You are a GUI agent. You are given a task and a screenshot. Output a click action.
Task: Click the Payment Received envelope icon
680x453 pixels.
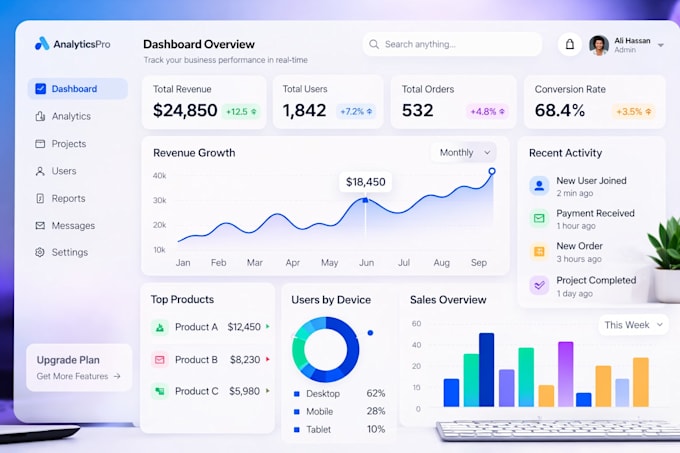[x=539, y=218]
